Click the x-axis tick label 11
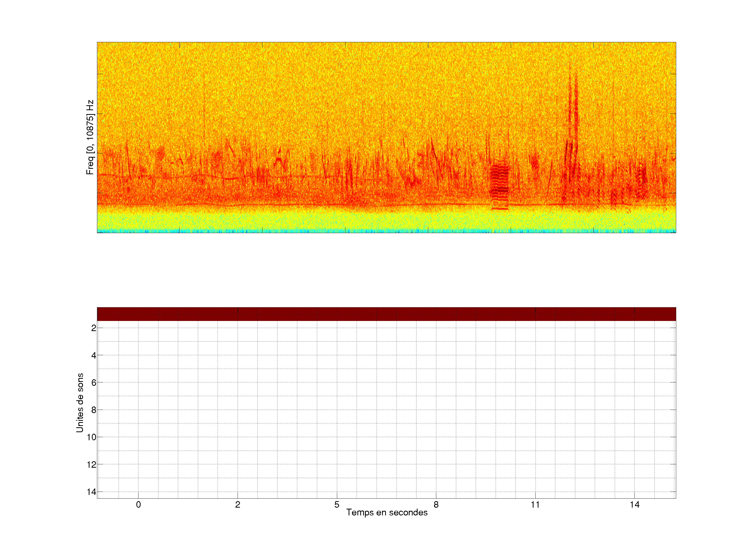Screen dimensions: 747x560 [535, 505]
